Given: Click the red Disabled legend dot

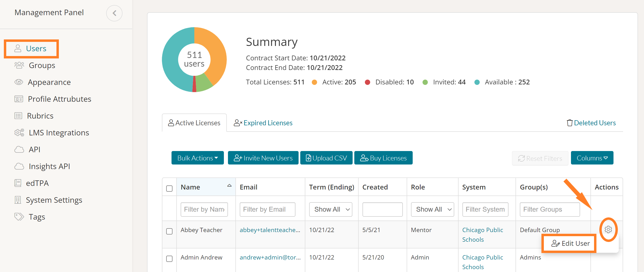Looking at the screenshot, I should (367, 82).
